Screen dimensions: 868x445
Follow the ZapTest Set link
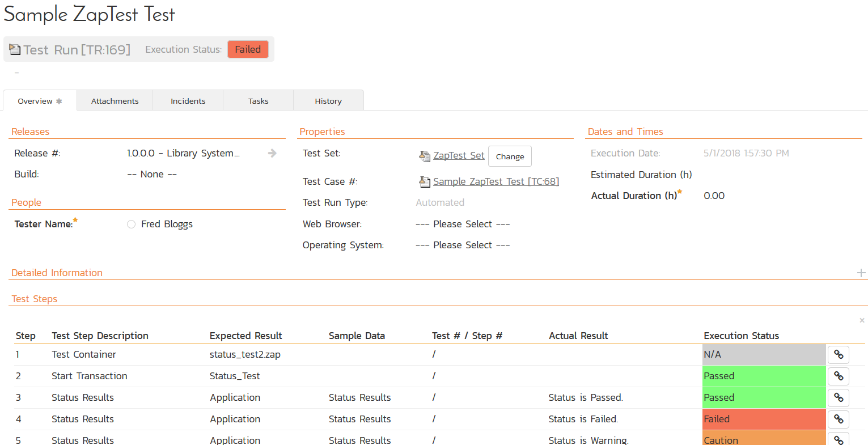pyautogui.click(x=459, y=156)
